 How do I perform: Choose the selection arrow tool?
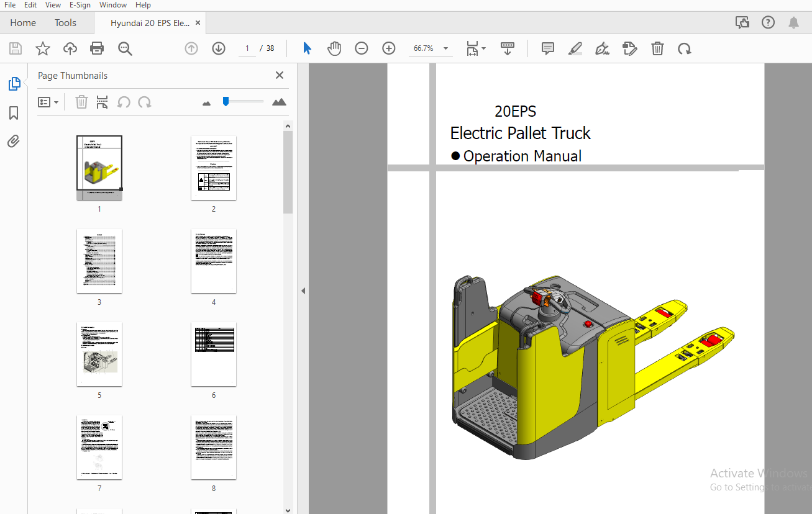(x=307, y=48)
